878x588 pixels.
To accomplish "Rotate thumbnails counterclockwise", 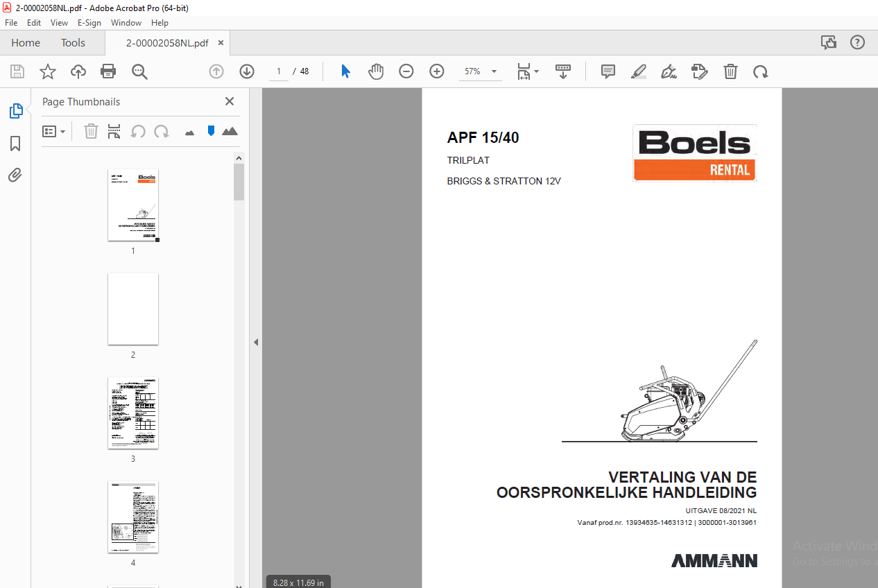I will (x=139, y=131).
